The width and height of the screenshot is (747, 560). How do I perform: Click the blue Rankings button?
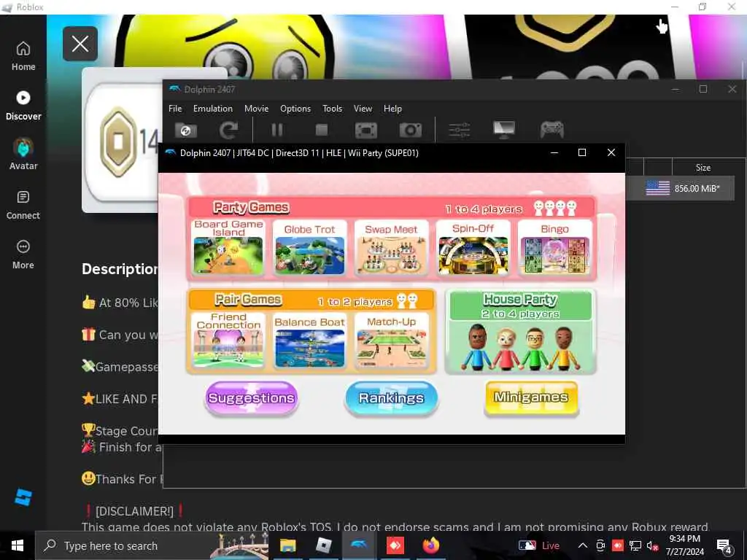point(391,398)
